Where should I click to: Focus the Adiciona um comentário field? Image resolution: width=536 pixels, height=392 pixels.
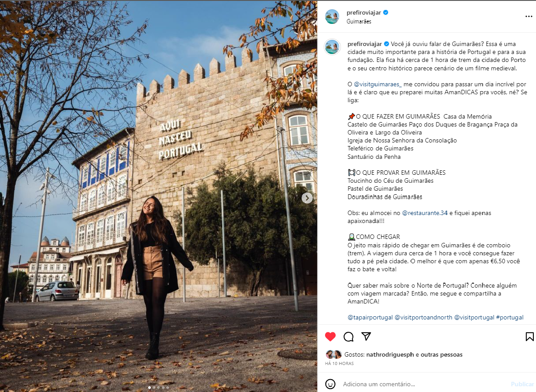pos(425,384)
